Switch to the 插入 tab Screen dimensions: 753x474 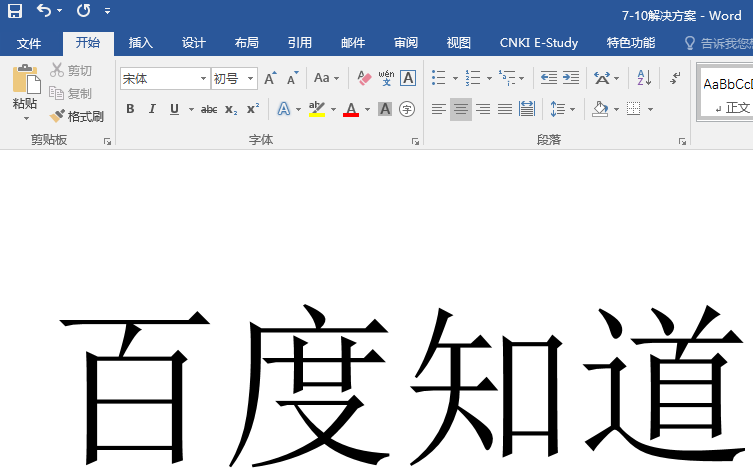click(x=141, y=43)
